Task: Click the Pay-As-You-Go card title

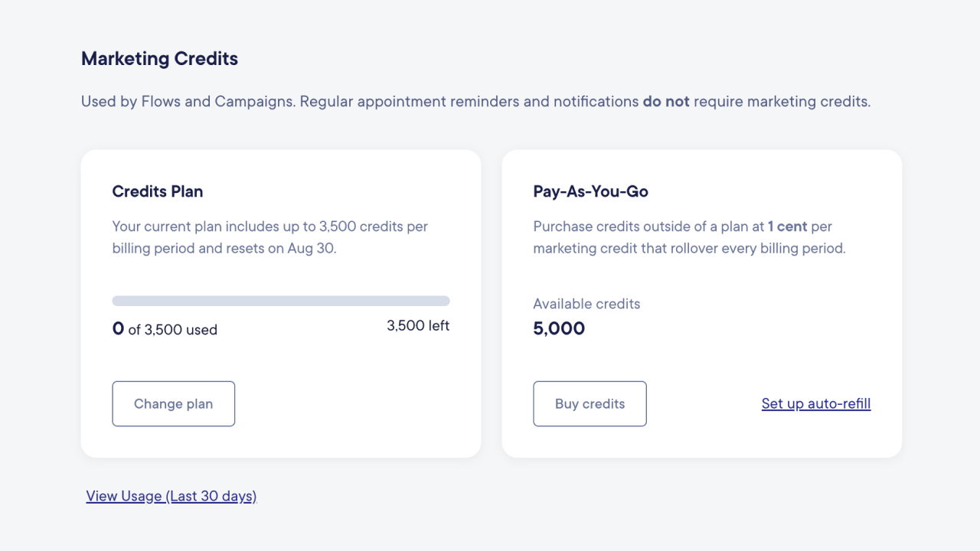Action: pyautogui.click(x=591, y=191)
